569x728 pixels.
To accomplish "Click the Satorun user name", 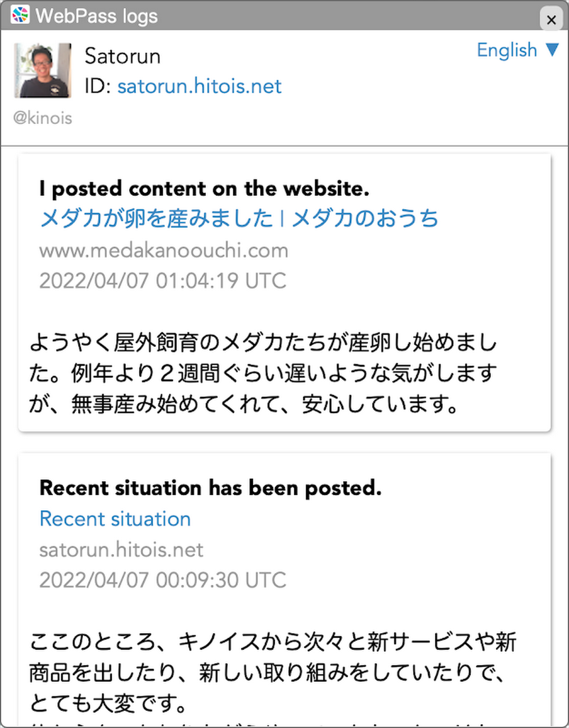I will tap(122, 56).
